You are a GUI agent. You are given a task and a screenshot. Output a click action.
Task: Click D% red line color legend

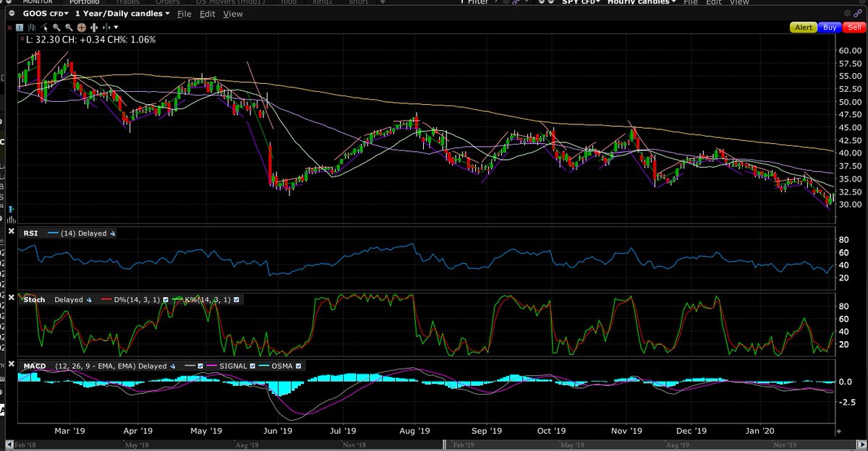pyautogui.click(x=106, y=300)
